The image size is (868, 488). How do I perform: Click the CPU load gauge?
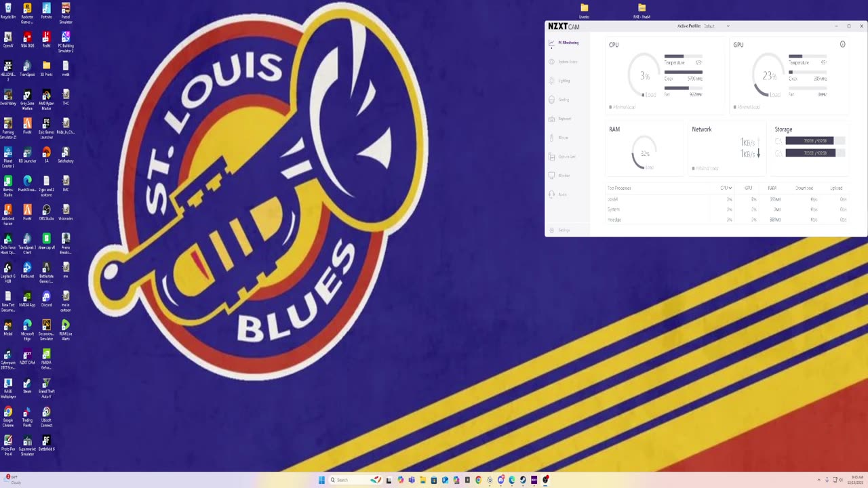tap(644, 76)
